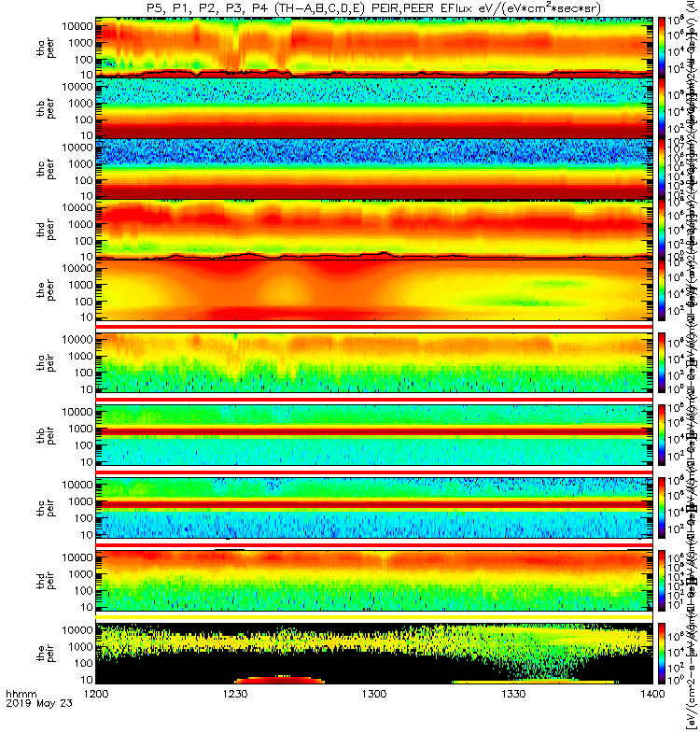The image size is (700, 747).
Task: Click the thd peer spectrogram panel
Action: 374,230
